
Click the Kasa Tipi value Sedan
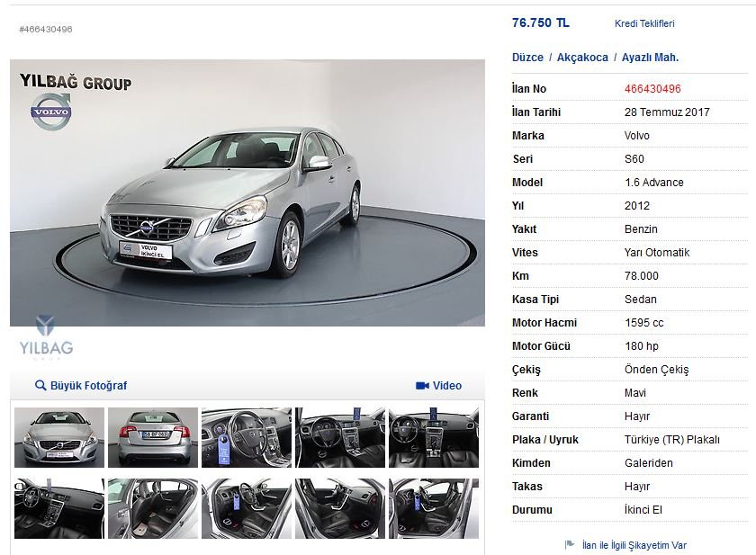coord(640,300)
